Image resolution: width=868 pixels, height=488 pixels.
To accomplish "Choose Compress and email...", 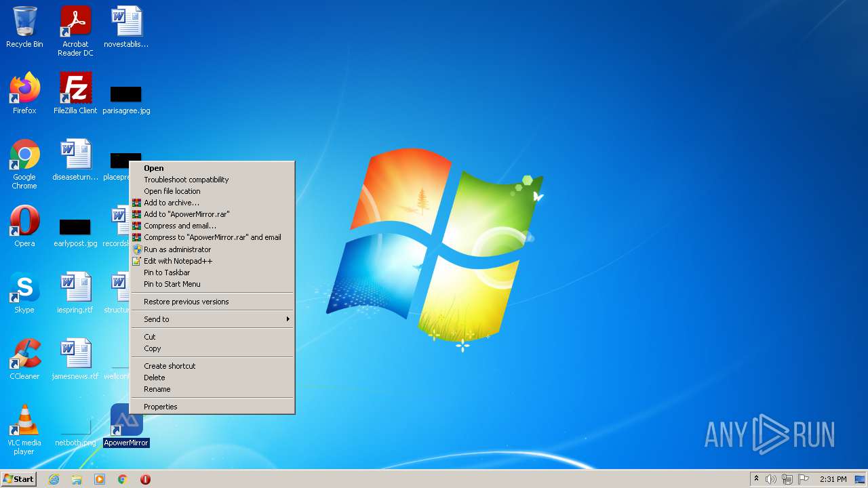I will point(212,226).
